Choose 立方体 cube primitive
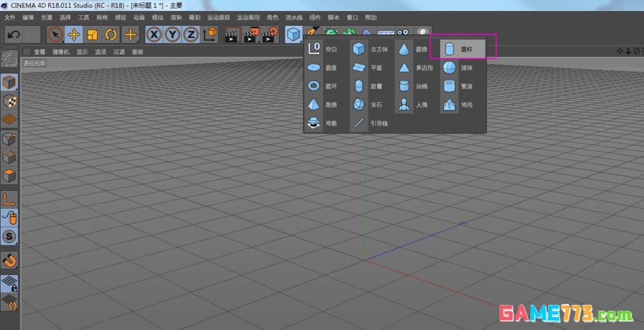 pyautogui.click(x=370, y=49)
